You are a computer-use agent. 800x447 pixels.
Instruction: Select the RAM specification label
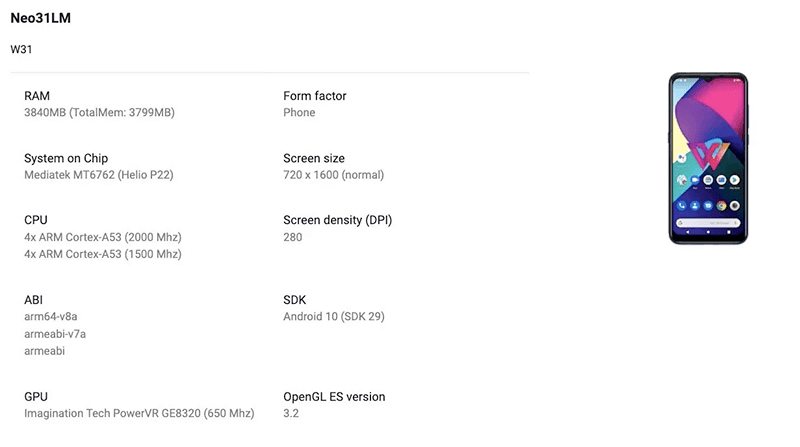pos(37,96)
